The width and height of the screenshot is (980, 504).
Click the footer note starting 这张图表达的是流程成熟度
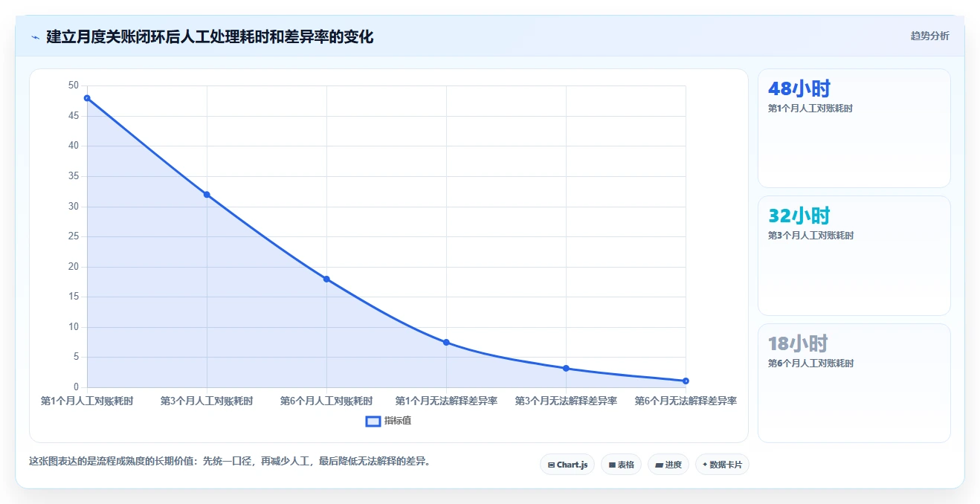[x=230, y=461]
